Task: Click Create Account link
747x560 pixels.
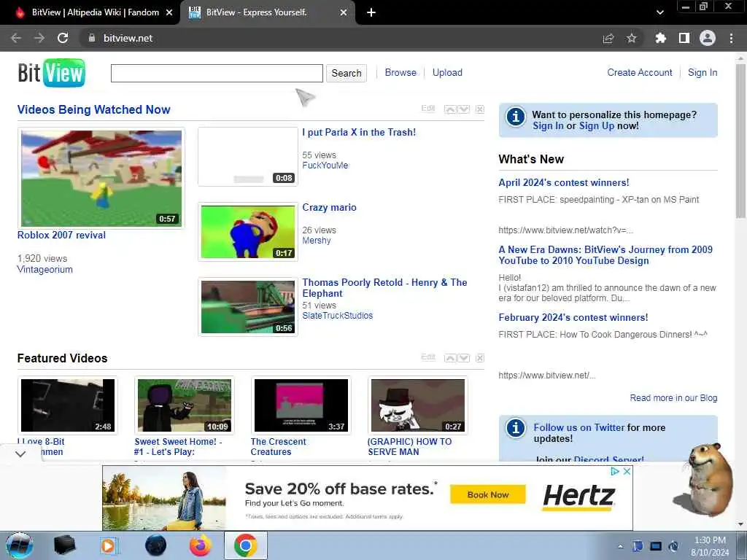Action: coord(639,72)
